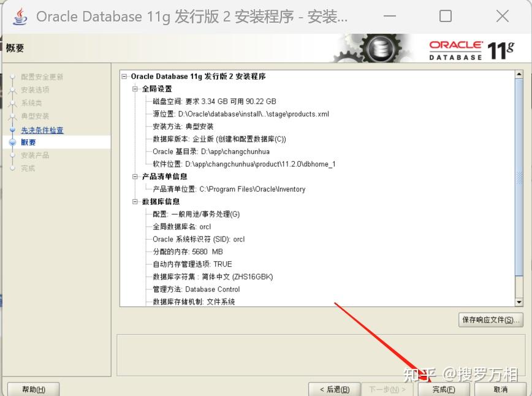
Task: Click the Oracle Database 11g 发行版 2 安装程序 root label
Action: (198, 77)
